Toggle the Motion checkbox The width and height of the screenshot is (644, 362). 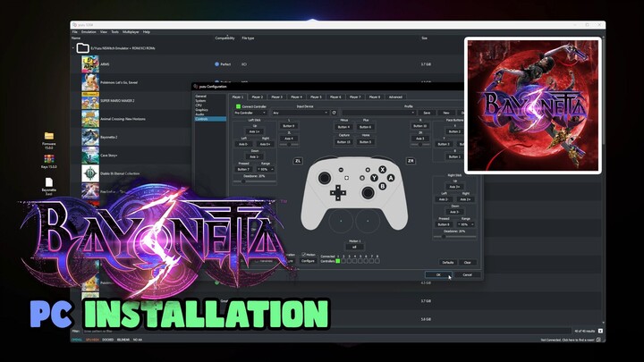(301, 253)
